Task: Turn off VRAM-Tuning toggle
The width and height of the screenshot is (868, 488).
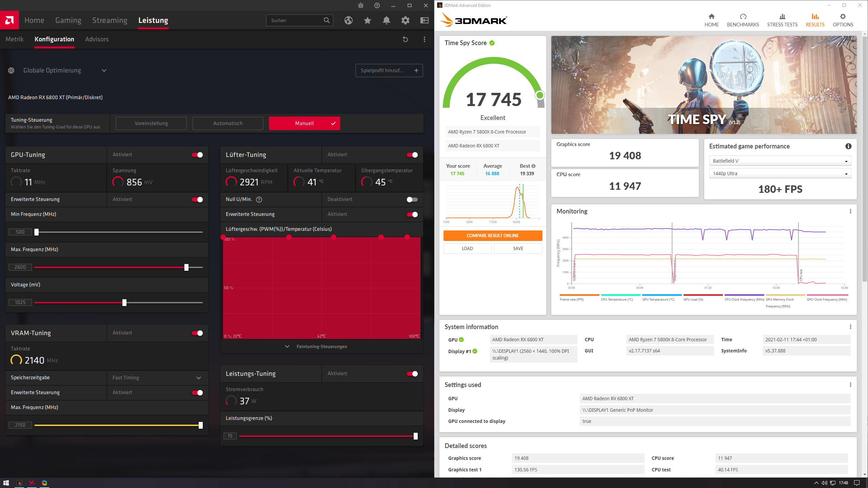Action: pyautogui.click(x=197, y=333)
